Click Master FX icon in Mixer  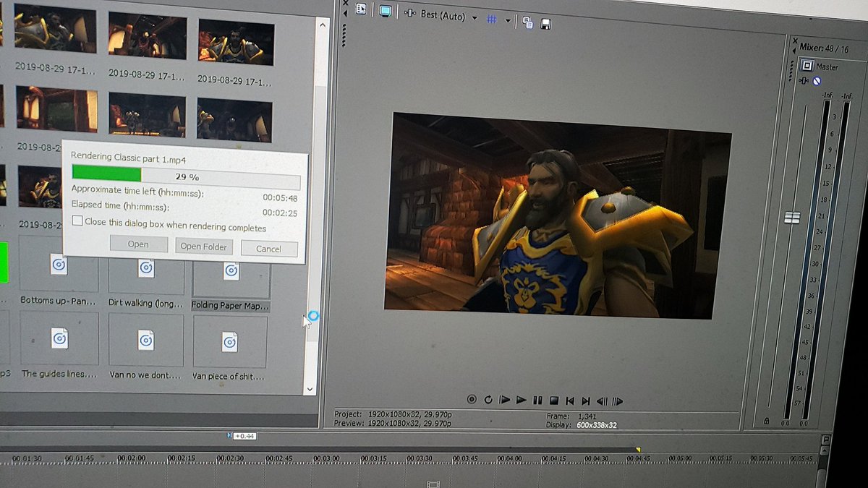tap(804, 80)
